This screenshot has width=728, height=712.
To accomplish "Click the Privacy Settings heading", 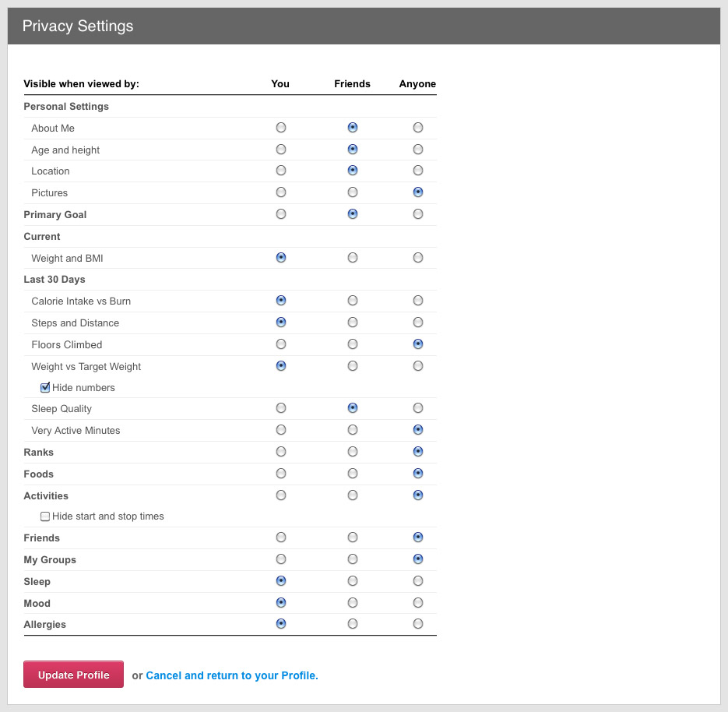I will (x=78, y=26).
